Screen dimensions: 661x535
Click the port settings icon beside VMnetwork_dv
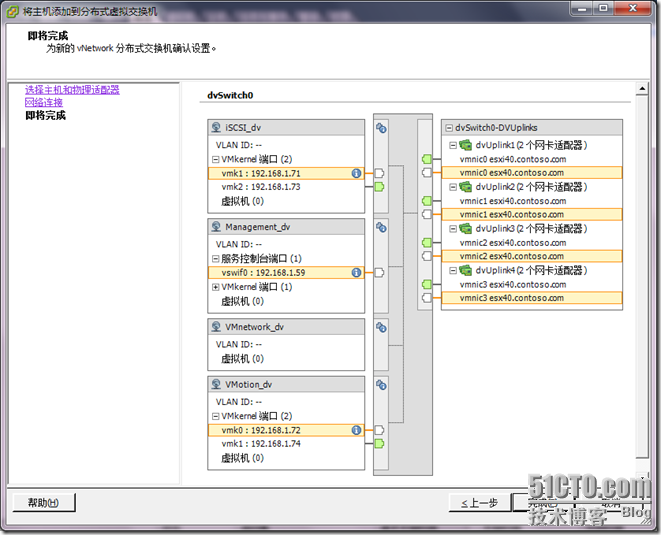(x=381, y=328)
